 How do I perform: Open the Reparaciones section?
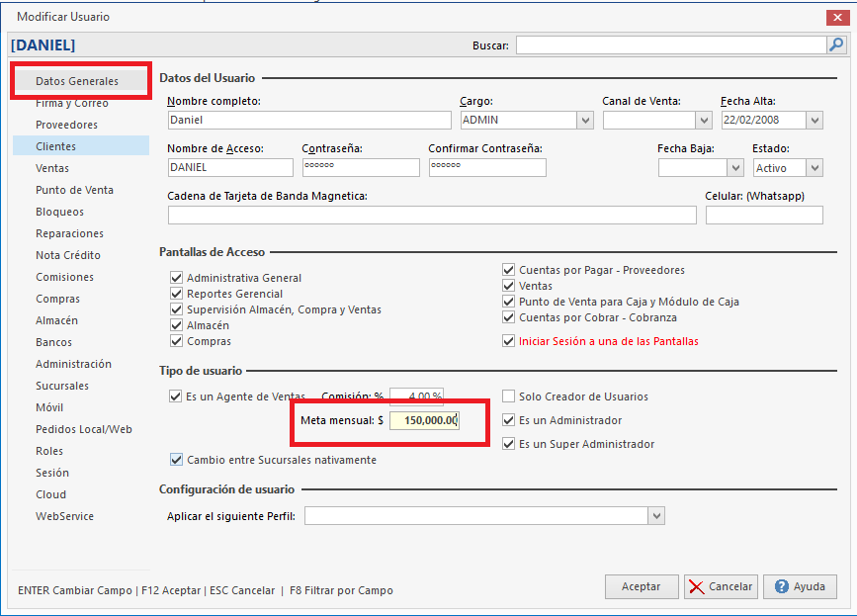click(x=81, y=233)
